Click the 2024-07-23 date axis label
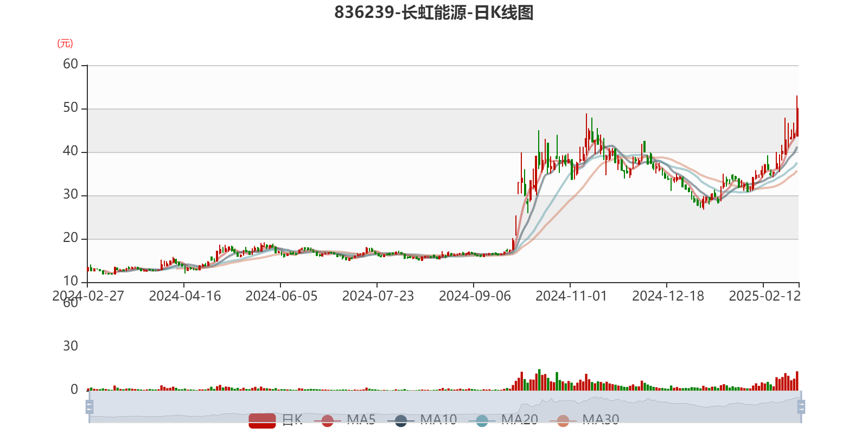Image resolution: width=868 pixels, height=434 pixels. 378,296
